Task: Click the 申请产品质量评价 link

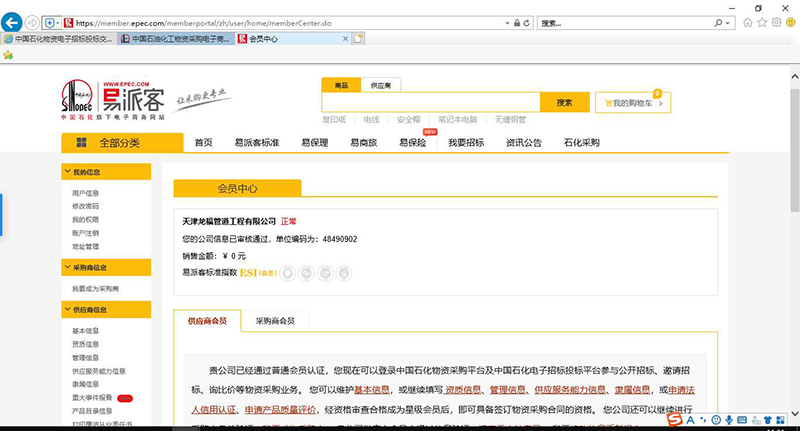Action: [280, 410]
